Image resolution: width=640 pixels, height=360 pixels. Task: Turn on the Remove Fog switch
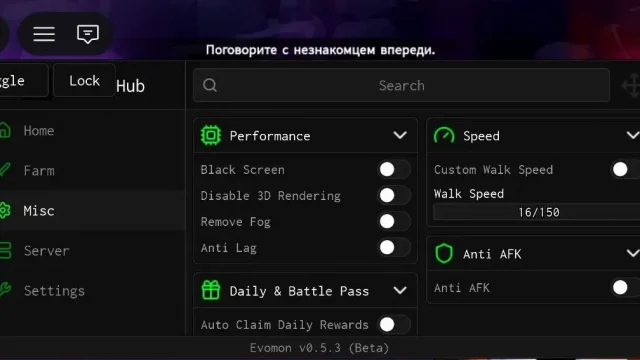(393, 222)
